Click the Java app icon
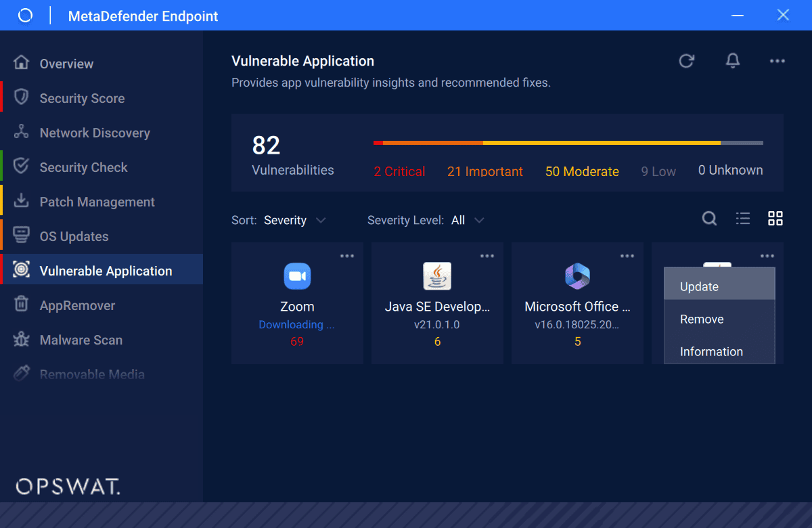812x528 pixels. 437,276
